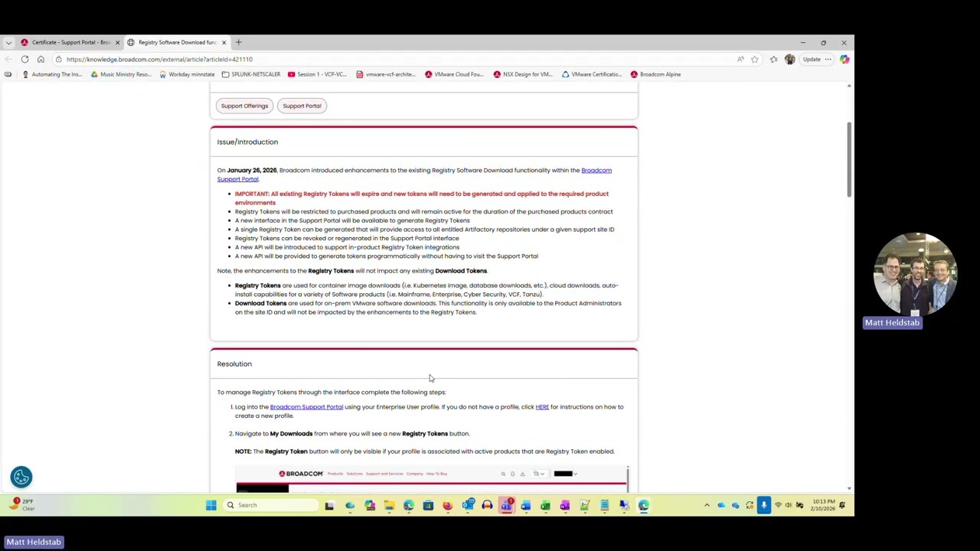Open Wi-Fi network settings in tray

click(778, 505)
